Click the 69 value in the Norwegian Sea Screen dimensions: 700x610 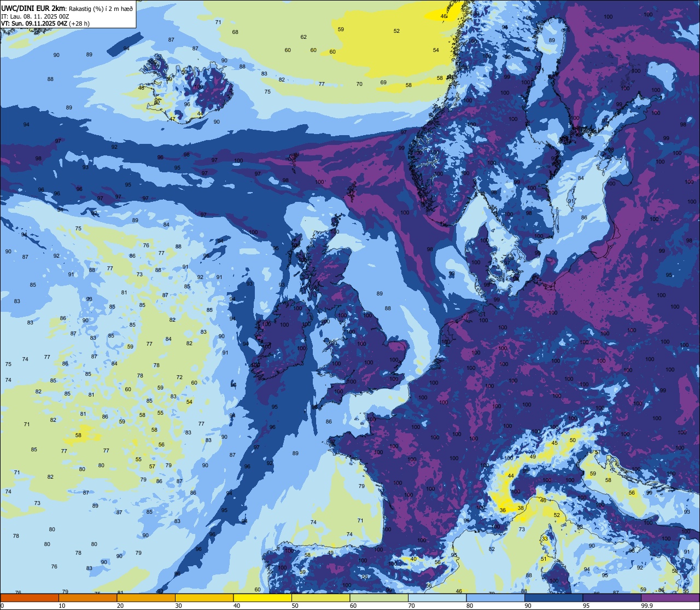point(383,83)
